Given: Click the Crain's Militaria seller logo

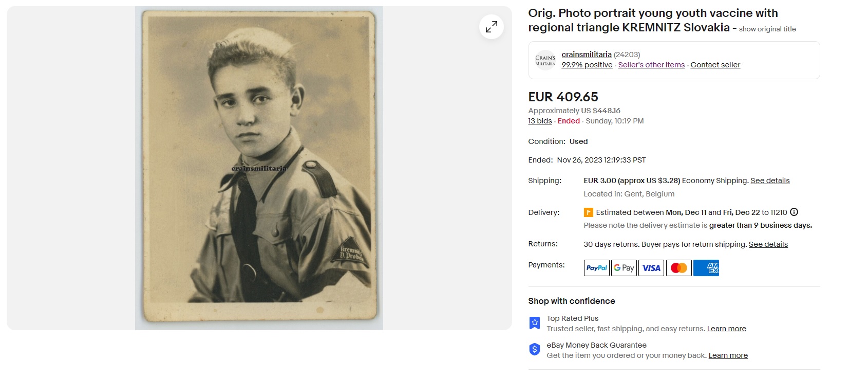Looking at the screenshot, I should (x=545, y=60).
